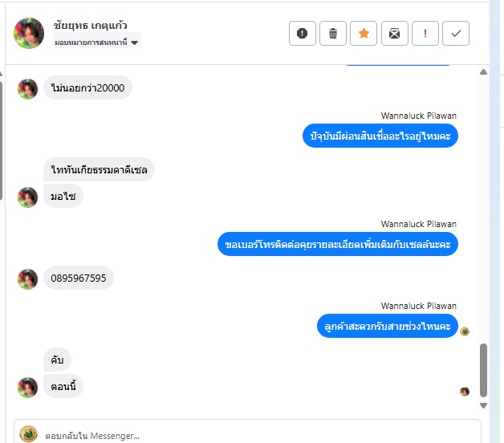Click page avatar icon beside reply field

tap(29, 434)
